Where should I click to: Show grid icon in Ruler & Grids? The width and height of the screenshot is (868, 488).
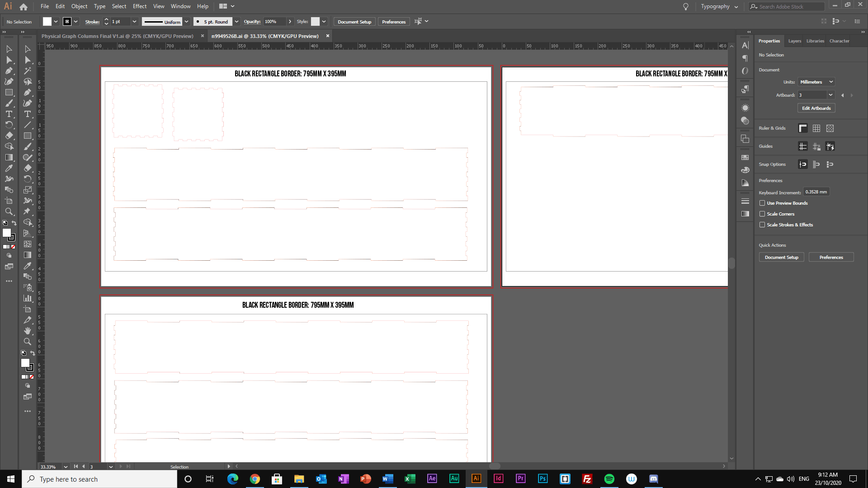tap(816, 128)
